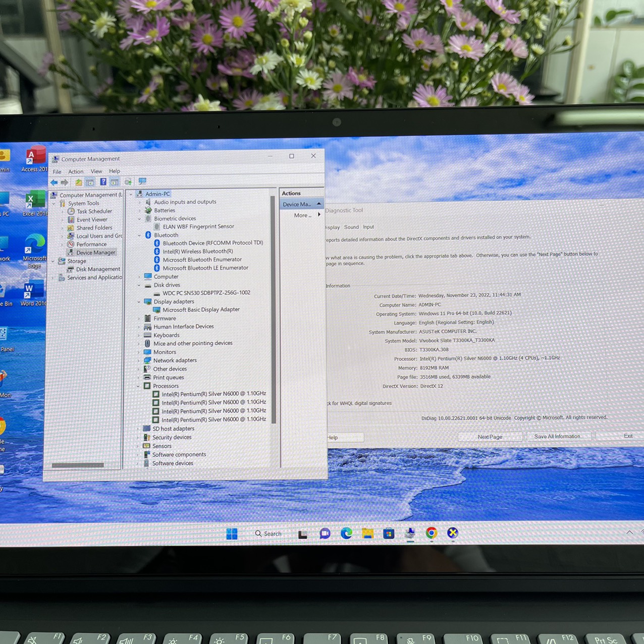Show hidden icons via taskbar chevron
Screen dimensions: 644x644
[629, 532]
